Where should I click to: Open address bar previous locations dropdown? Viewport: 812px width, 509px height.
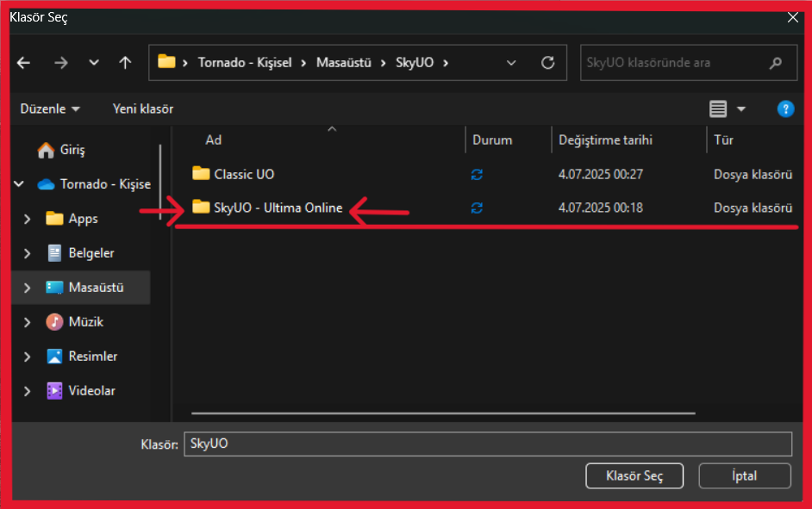pyautogui.click(x=511, y=63)
